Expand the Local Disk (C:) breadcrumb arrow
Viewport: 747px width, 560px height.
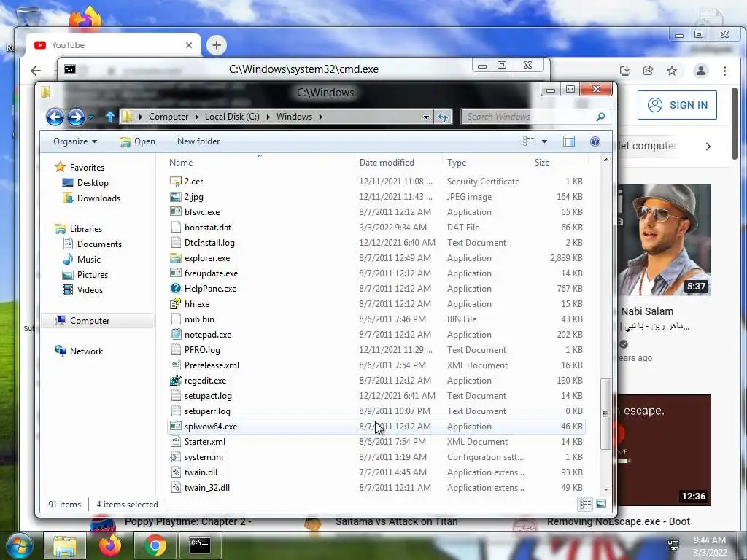pos(268,117)
